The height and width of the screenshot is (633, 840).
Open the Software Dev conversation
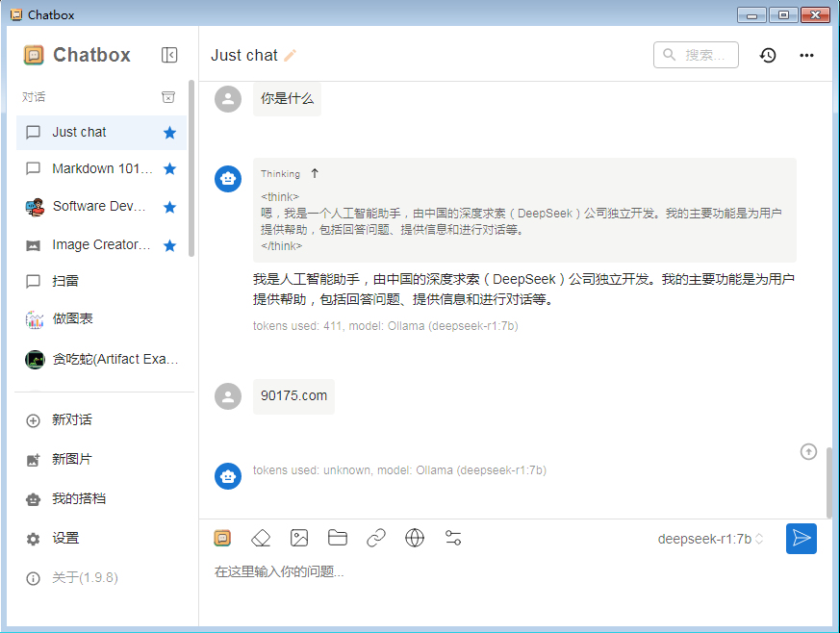101,207
